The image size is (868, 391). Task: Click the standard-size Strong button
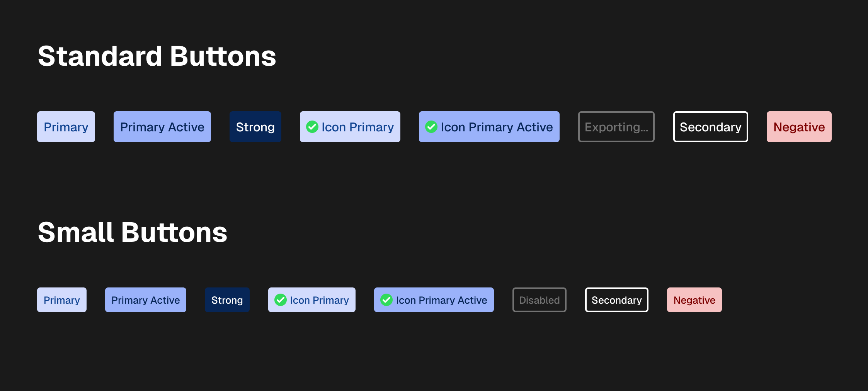point(255,127)
